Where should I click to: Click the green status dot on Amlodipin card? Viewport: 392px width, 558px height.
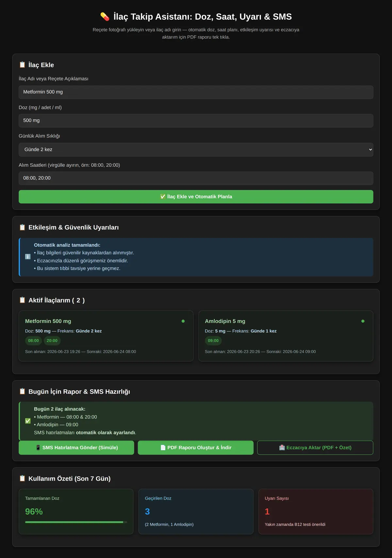363,321
